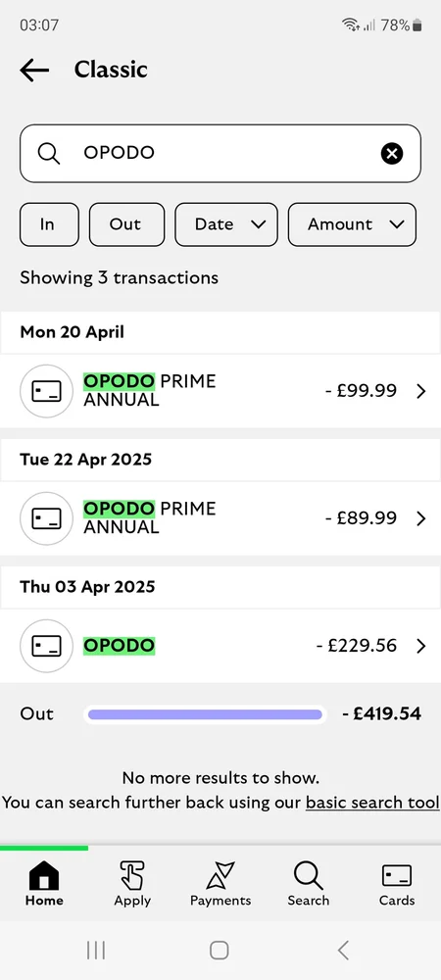Expand the Date filter dropdown
Image resolution: width=441 pixels, height=980 pixels.
pos(226,224)
